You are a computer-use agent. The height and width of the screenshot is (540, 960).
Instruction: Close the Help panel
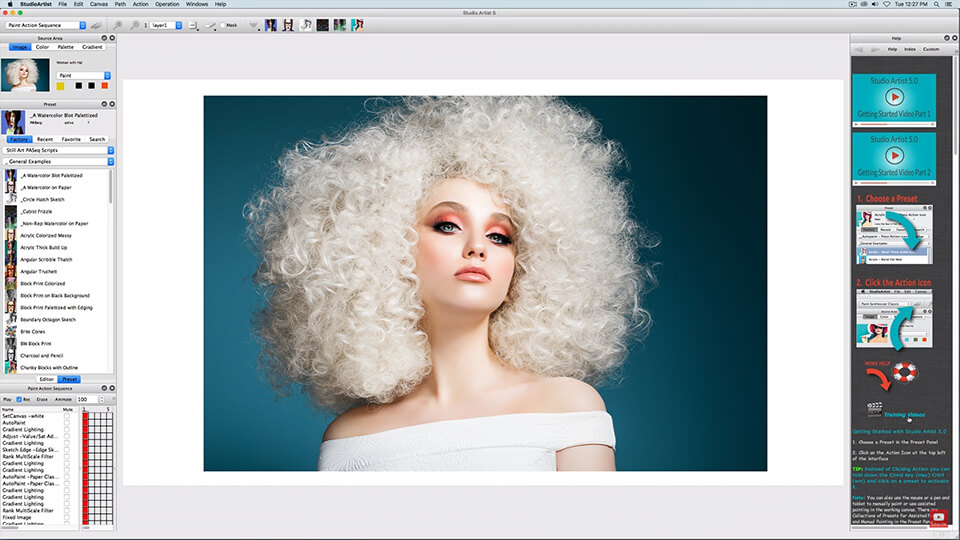(x=954, y=38)
